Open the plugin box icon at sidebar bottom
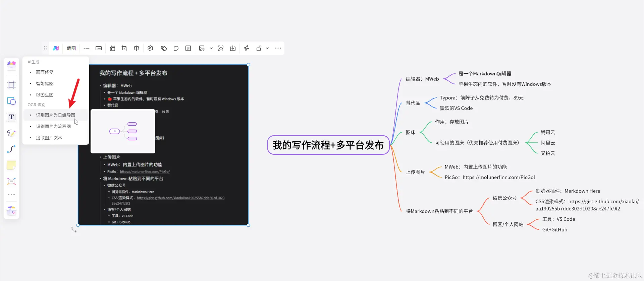644x281 pixels. 11,211
